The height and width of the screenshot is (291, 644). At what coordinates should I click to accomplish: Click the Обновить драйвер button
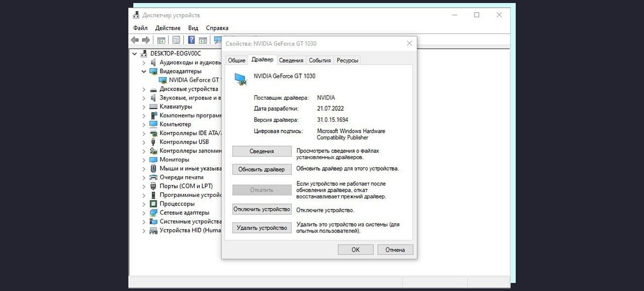[x=262, y=170]
